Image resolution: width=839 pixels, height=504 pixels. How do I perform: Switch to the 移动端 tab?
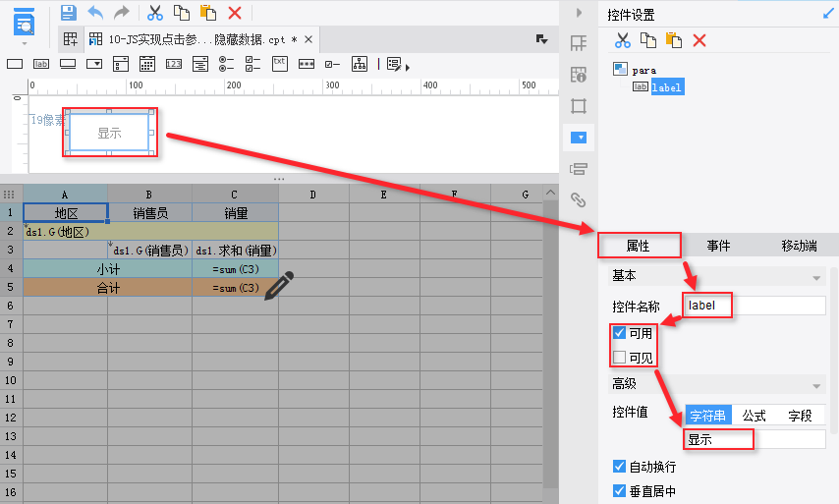click(x=799, y=246)
